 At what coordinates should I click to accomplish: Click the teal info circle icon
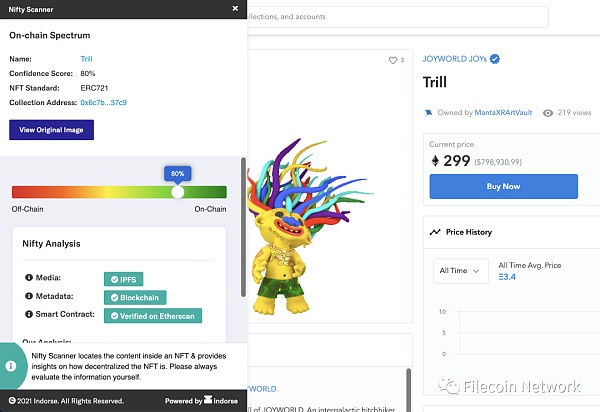(11, 366)
